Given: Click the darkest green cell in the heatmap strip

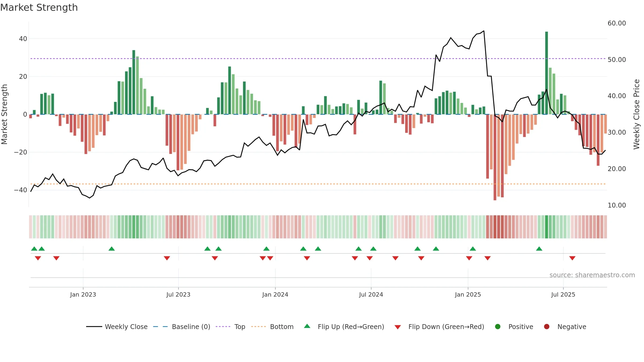Looking at the screenshot, I should [547, 227].
